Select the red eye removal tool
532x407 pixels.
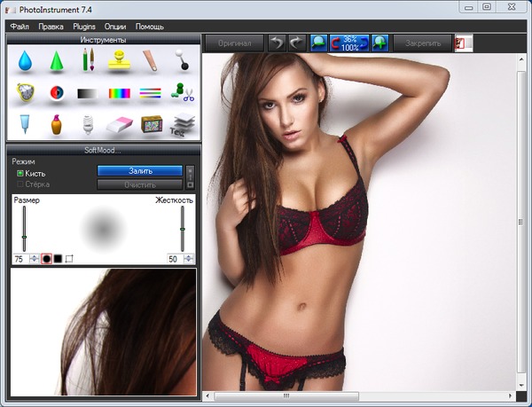(x=56, y=93)
